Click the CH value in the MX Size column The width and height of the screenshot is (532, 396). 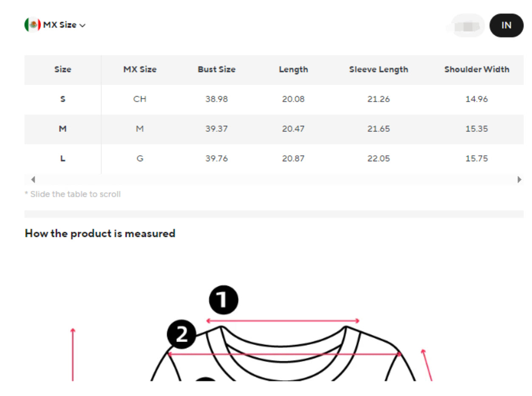pyautogui.click(x=139, y=100)
